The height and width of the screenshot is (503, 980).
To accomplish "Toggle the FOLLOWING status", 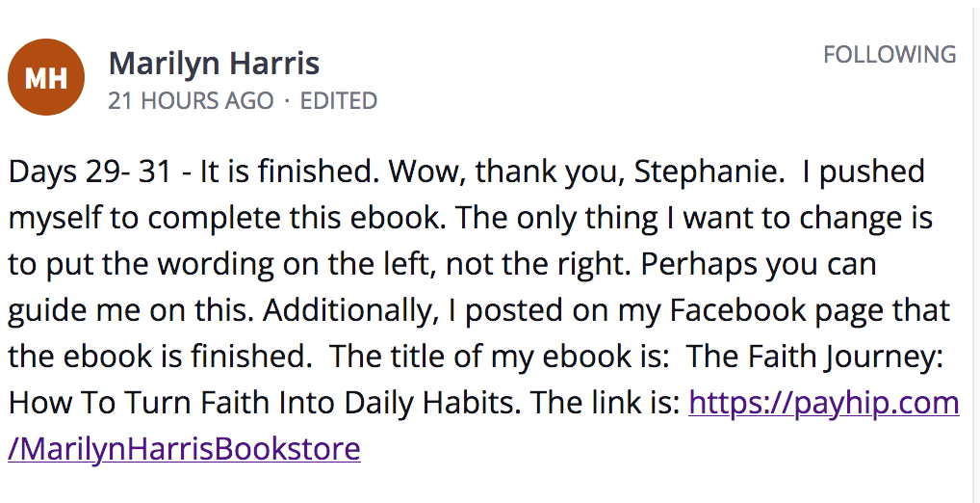I will pos(890,54).
